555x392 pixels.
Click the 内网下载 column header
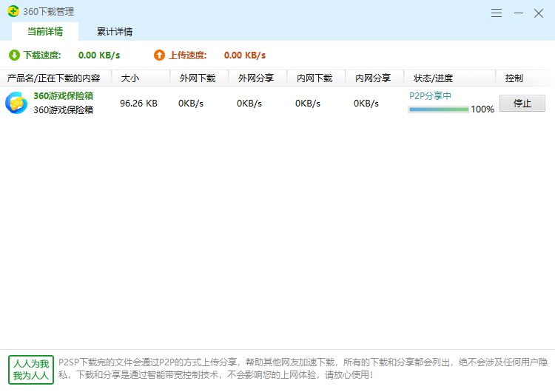[x=316, y=78]
